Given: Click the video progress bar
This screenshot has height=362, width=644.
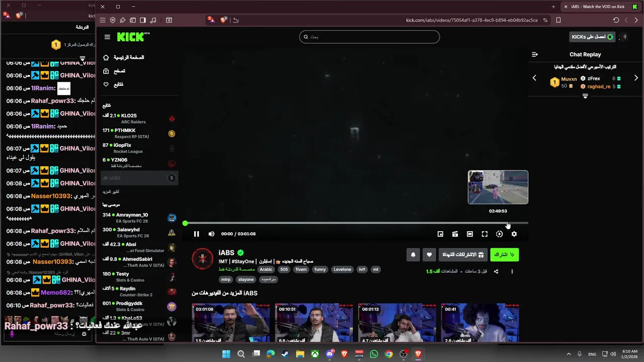Looking at the screenshot, I should pyautogui.click(x=356, y=223).
